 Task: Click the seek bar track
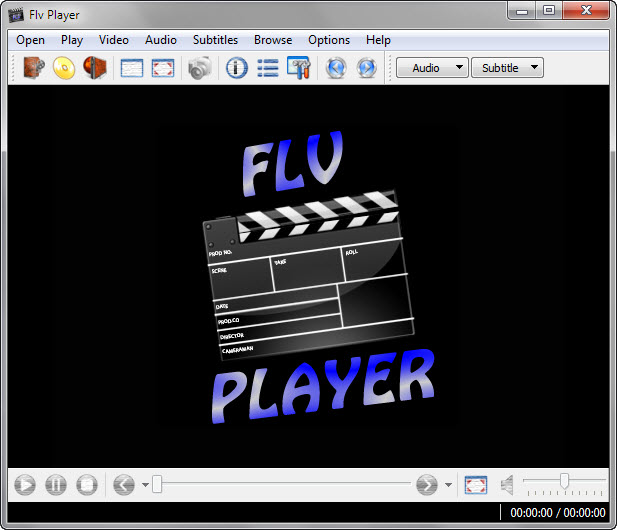(285, 485)
